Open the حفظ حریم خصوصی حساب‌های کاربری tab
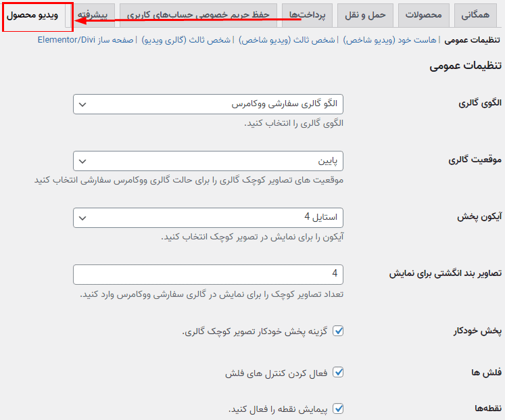The width and height of the screenshot is (505, 420). click(198, 15)
